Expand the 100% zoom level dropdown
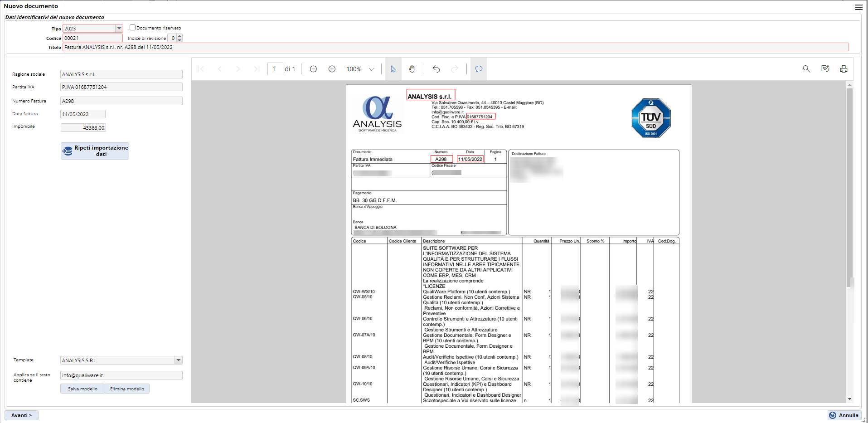 (x=372, y=69)
